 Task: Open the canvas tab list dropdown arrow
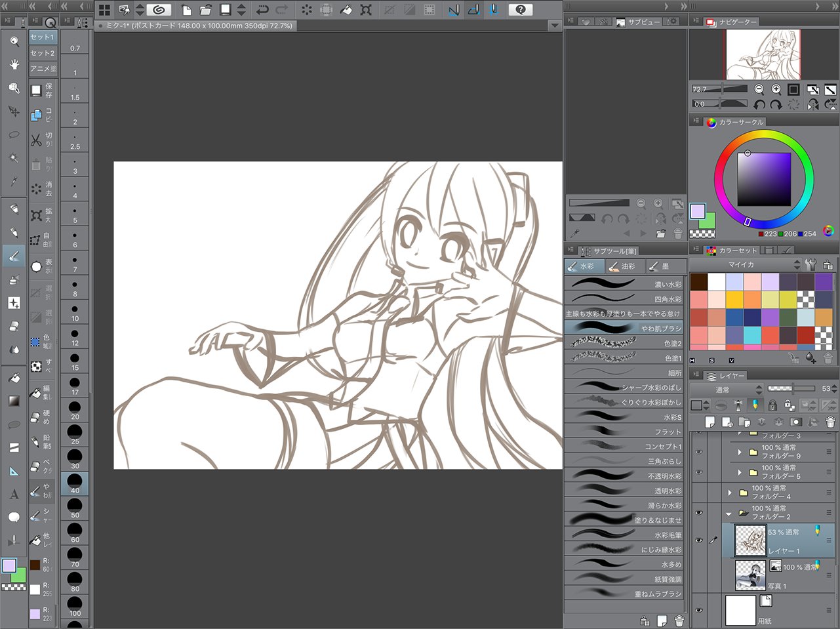[x=555, y=26]
